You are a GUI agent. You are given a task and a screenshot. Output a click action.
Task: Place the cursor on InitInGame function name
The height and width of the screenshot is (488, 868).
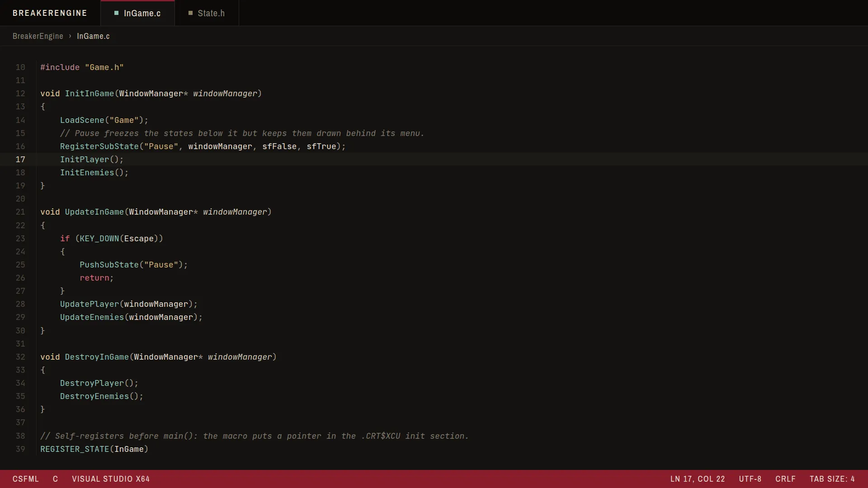coord(90,94)
